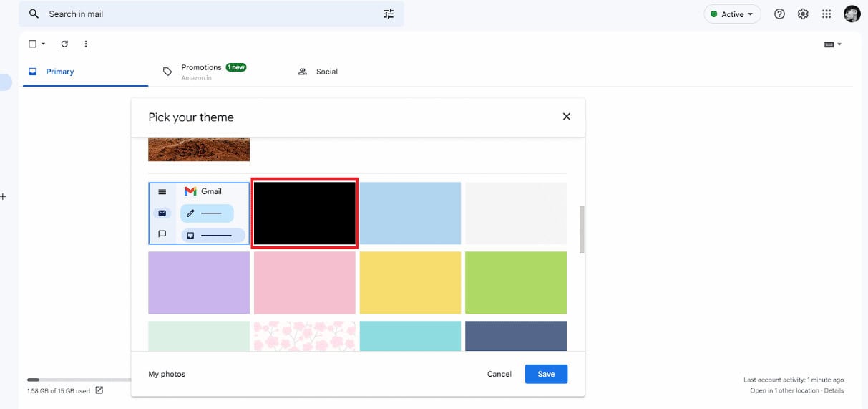Open the Active status dropdown
The width and height of the screenshot is (868, 409).
[732, 14]
